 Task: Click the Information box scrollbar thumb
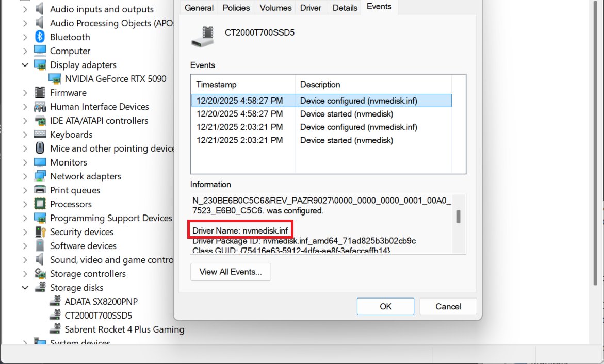pyautogui.click(x=459, y=217)
